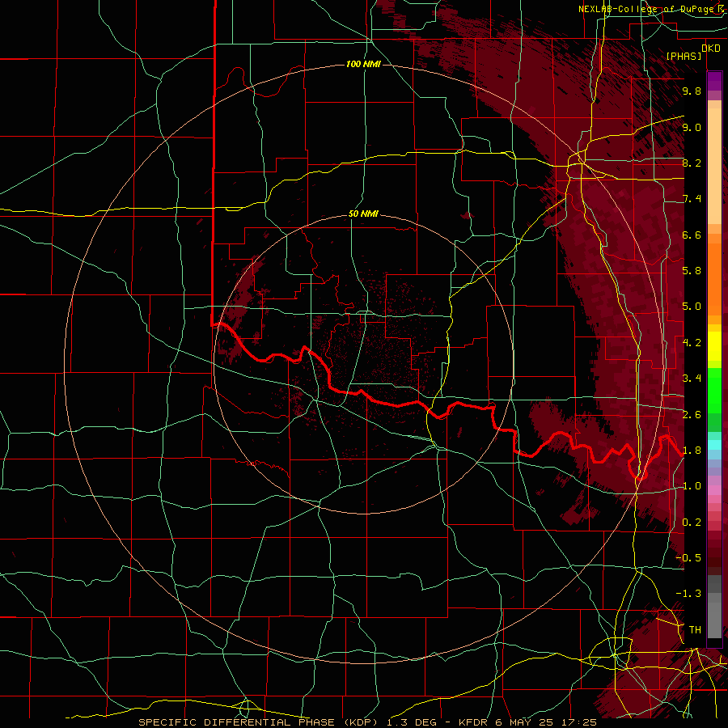The image size is (728, 728).
Task: Select the "-1.3" scale value
Action: pyautogui.click(x=688, y=594)
